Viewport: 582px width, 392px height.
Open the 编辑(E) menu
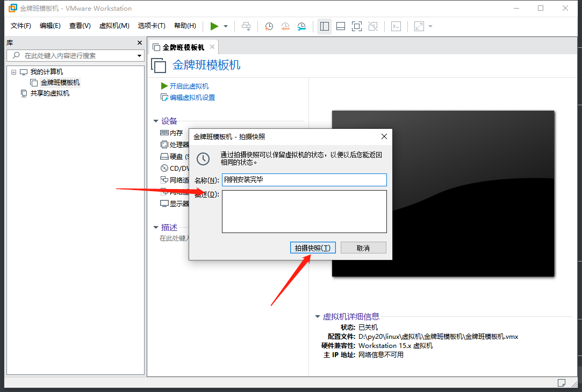pyautogui.click(x=50, y=26)
